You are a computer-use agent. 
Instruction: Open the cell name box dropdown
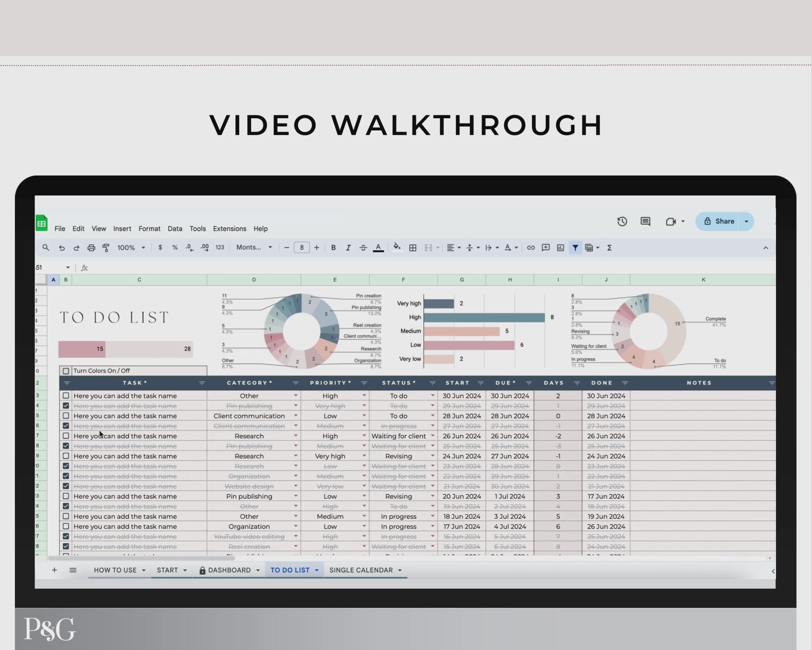[68, 268]
